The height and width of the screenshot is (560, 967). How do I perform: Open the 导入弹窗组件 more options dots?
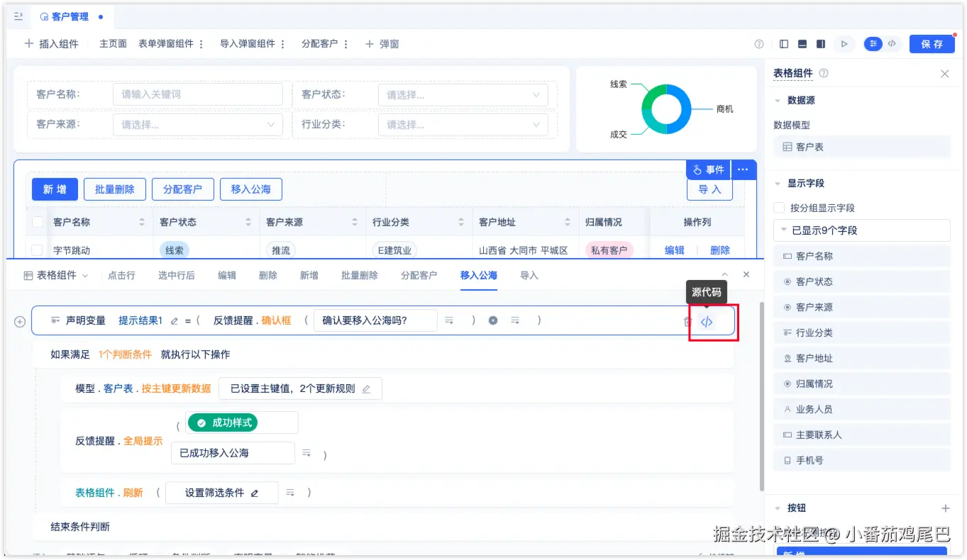coord(283,44)
